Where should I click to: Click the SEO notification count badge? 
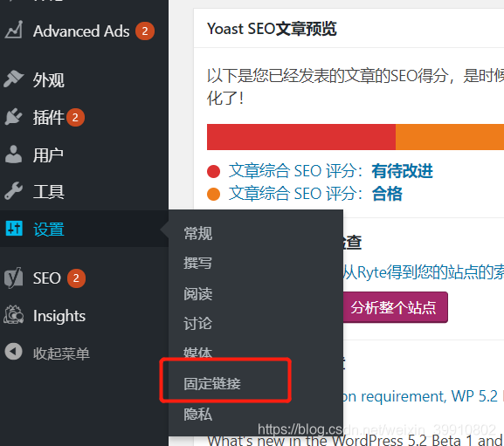(76, 278)
